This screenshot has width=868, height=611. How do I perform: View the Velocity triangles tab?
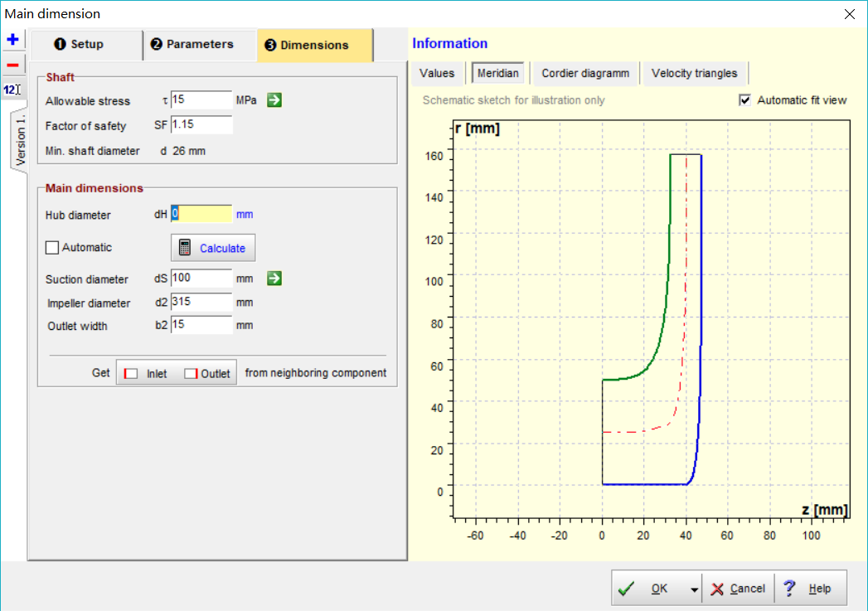(x=694, y=73)
